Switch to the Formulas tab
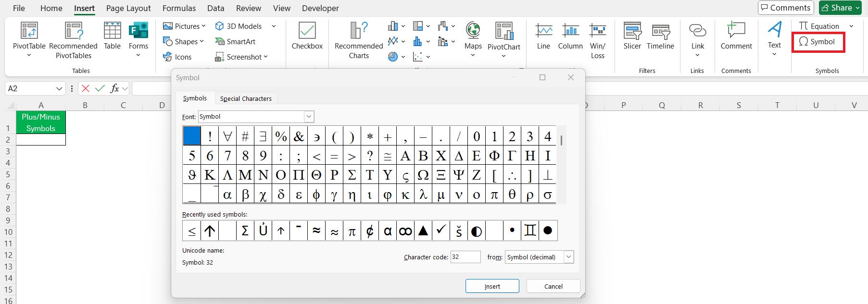Screen dimensions: 868x304 coord(179,8)
